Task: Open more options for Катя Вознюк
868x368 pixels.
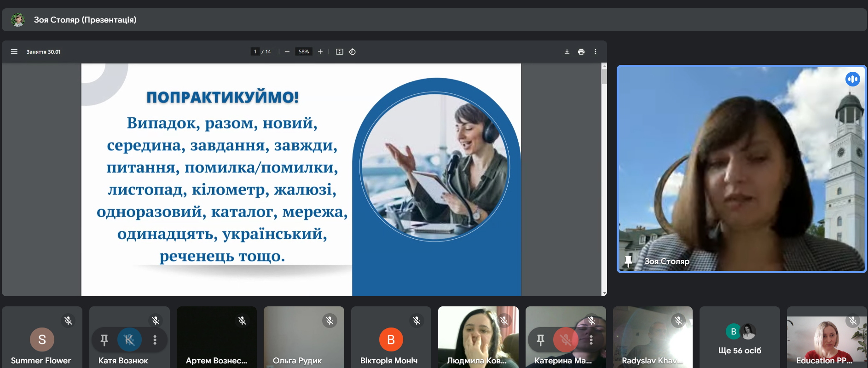Action: pyautogui.click(x=155, y=340)
